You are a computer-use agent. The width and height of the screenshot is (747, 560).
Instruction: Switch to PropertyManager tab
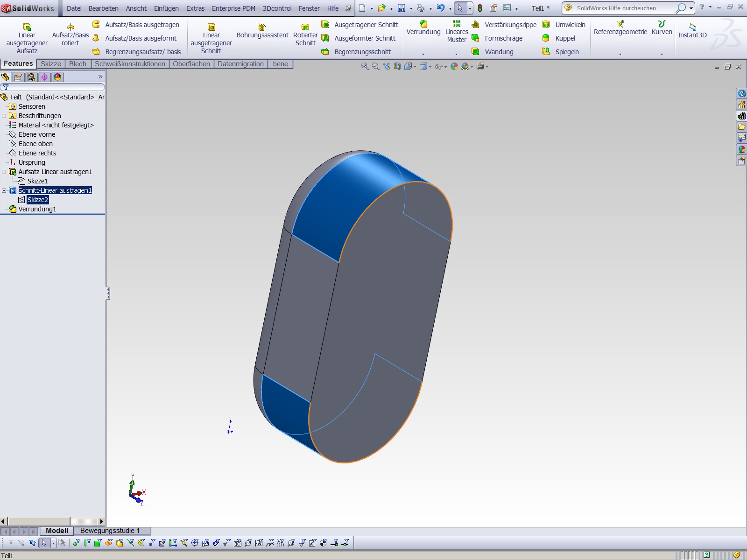18,77
